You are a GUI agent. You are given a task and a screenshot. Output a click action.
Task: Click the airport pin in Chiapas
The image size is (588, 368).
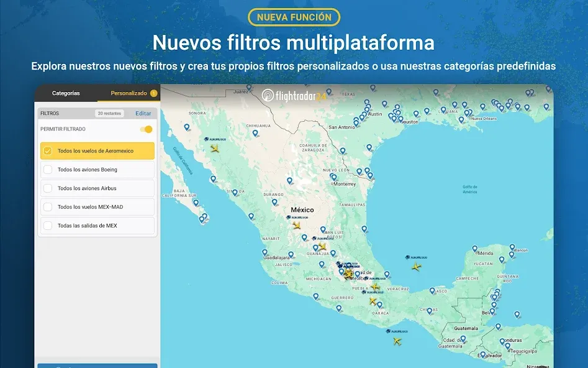click(430, 311)
